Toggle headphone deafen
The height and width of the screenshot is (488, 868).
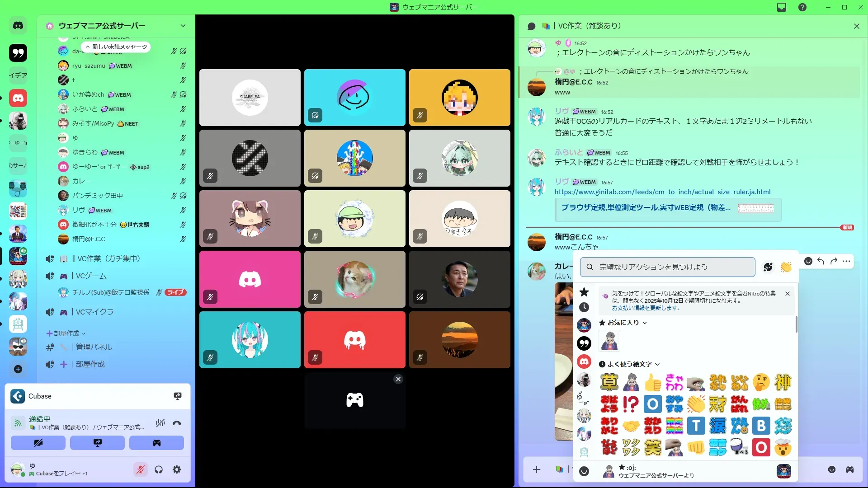(159, 470)
